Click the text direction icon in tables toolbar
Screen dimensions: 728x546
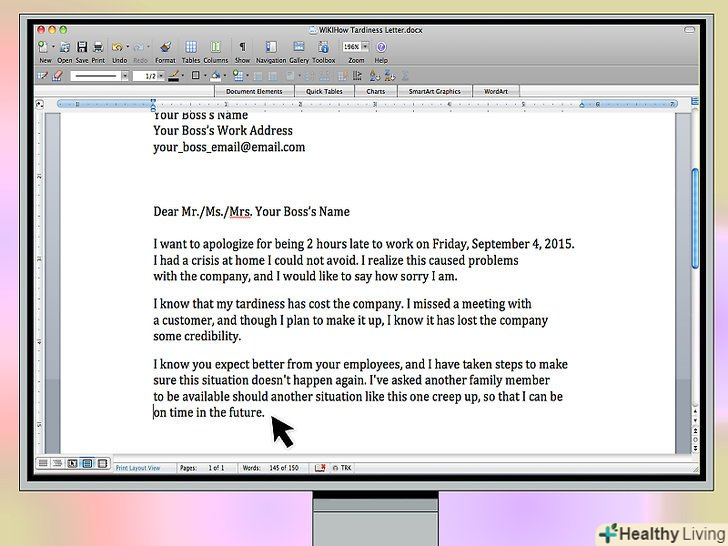(358, 76)
